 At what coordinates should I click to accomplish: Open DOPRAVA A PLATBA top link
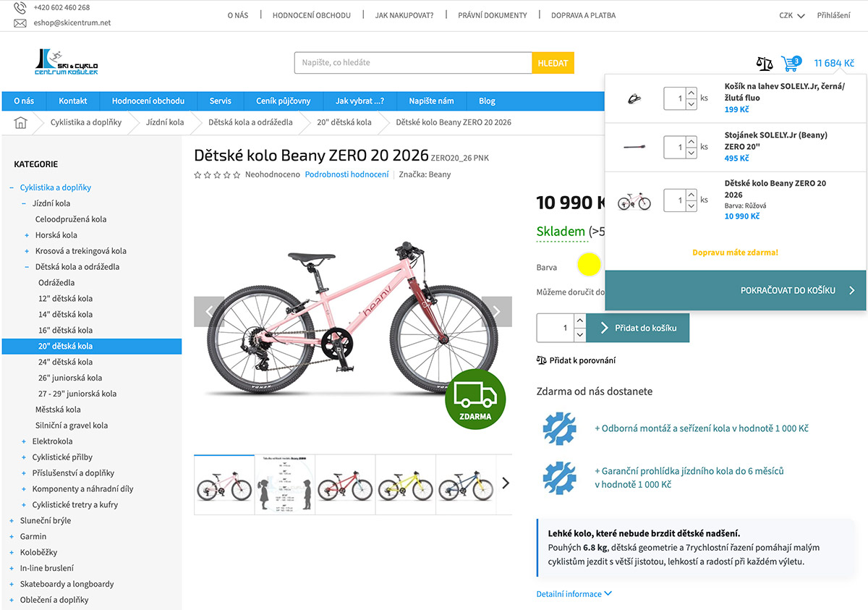point(584,15)
